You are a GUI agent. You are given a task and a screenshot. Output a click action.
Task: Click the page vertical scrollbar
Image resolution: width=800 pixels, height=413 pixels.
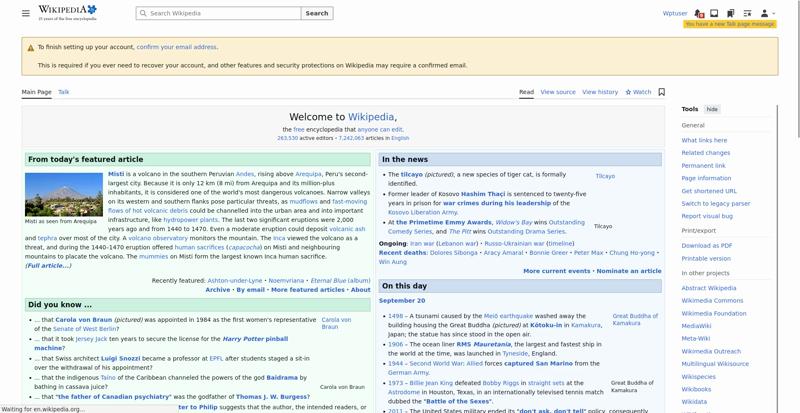[797, 69]
